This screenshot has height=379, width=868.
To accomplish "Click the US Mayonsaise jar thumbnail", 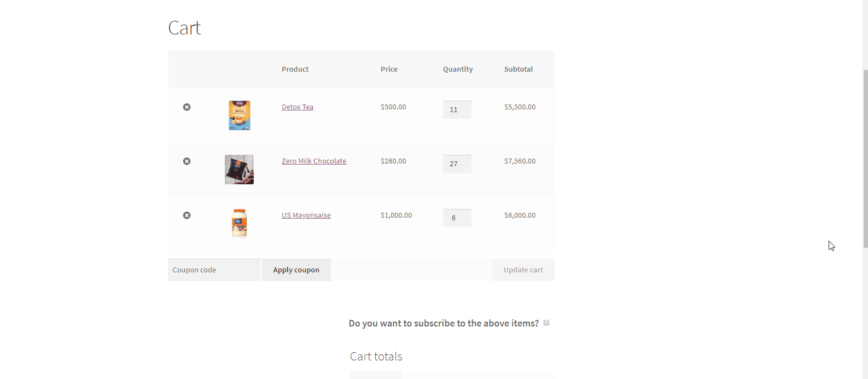I will click(239, 223).
